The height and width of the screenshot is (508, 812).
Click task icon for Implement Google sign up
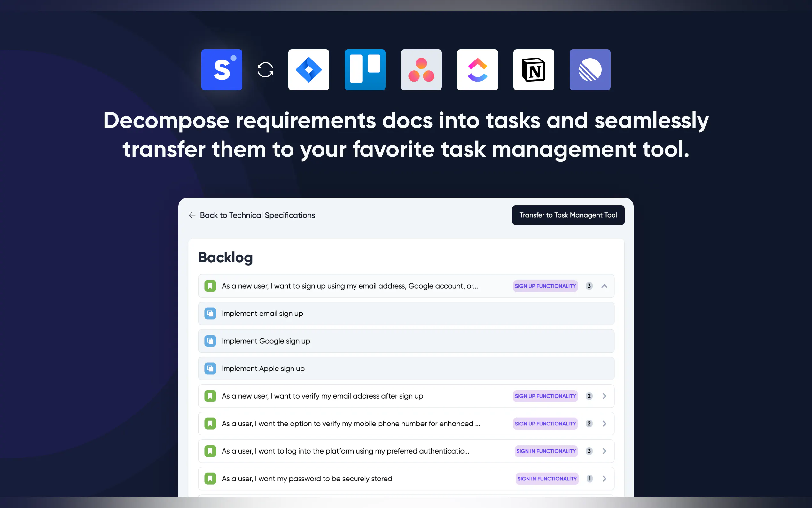click(x=210, y=341)
